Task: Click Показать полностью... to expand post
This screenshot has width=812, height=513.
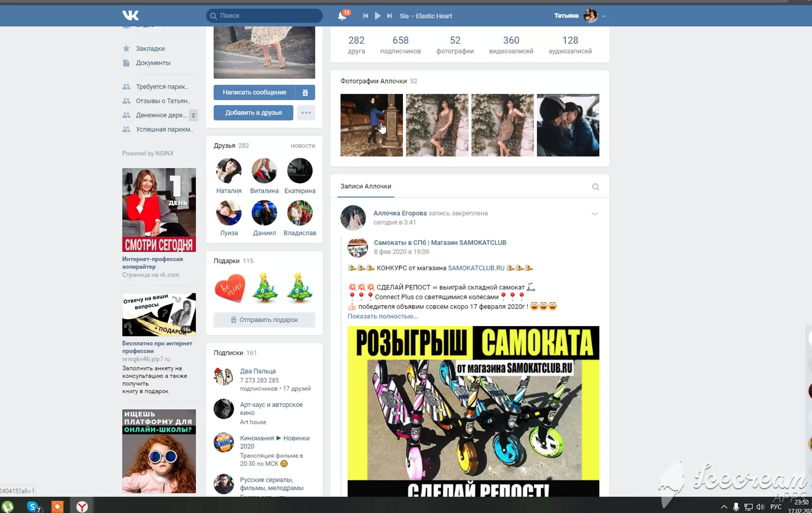Action: 382,316
